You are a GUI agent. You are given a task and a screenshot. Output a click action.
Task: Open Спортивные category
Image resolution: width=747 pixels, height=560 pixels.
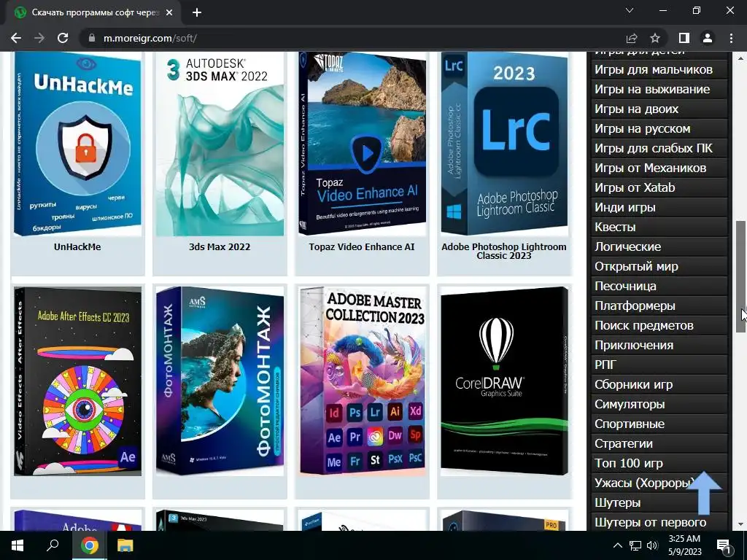[659, 424]
